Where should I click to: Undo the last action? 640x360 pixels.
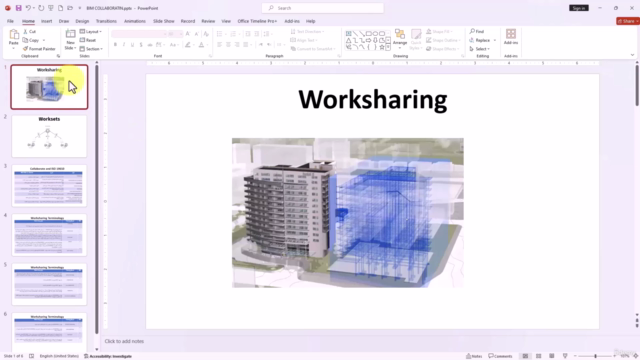coord(28,8)
